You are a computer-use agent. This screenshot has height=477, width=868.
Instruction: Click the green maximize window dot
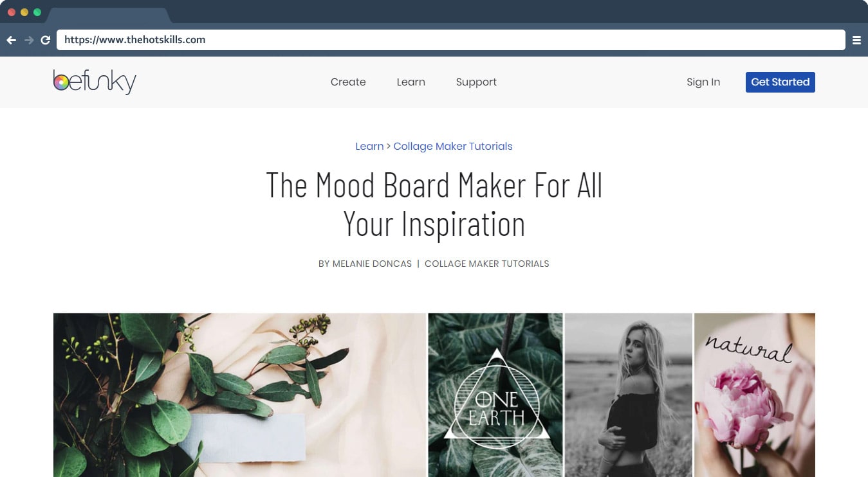click(37, 12)
